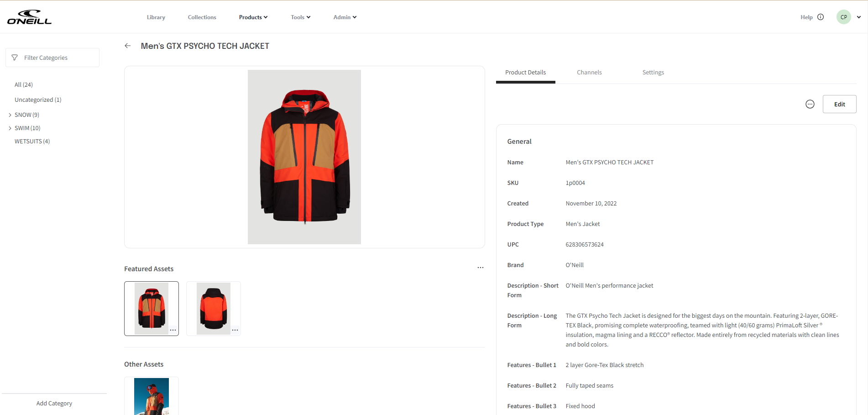Click the long description paragraph text
The width and height of the screenshot is (868, 415).
click(702, 330)
